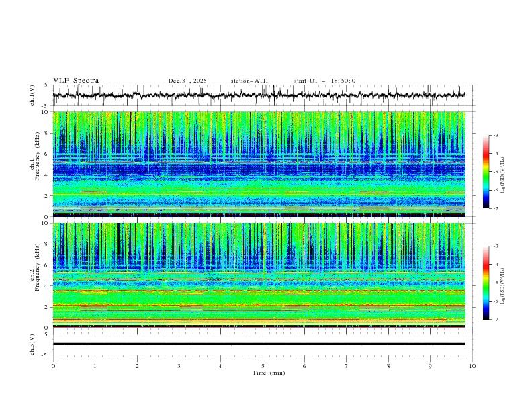Click the "Time (min)" axis label
Image resolution: width=532 pixels, height=411 pixels.
269,373
